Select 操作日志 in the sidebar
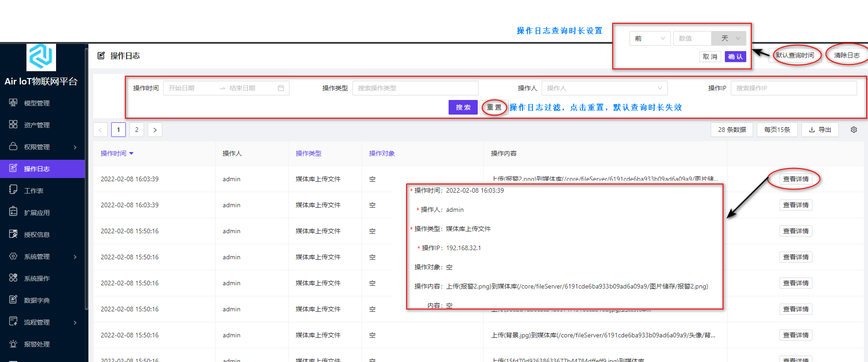The image size is (868, 362). (x=42, y=169)
